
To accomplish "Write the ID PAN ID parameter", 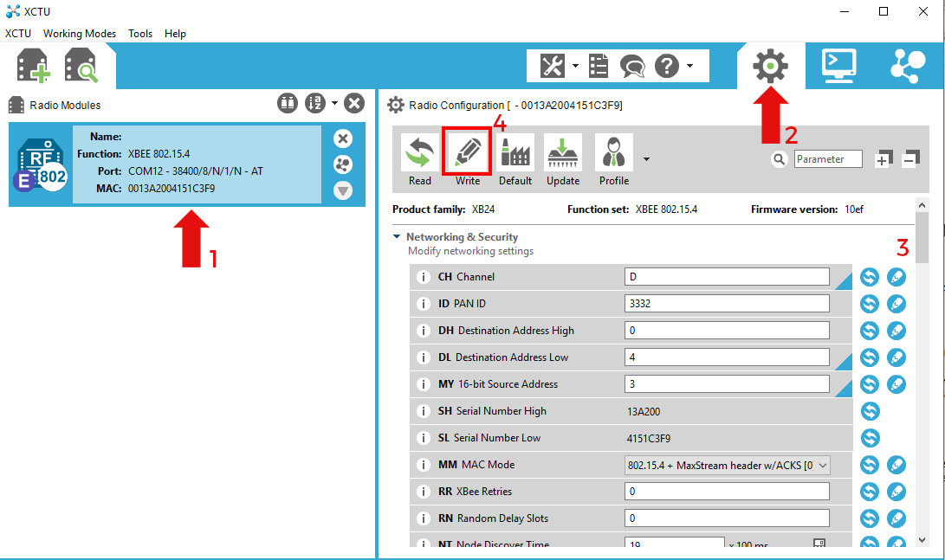I will (896, 304).
